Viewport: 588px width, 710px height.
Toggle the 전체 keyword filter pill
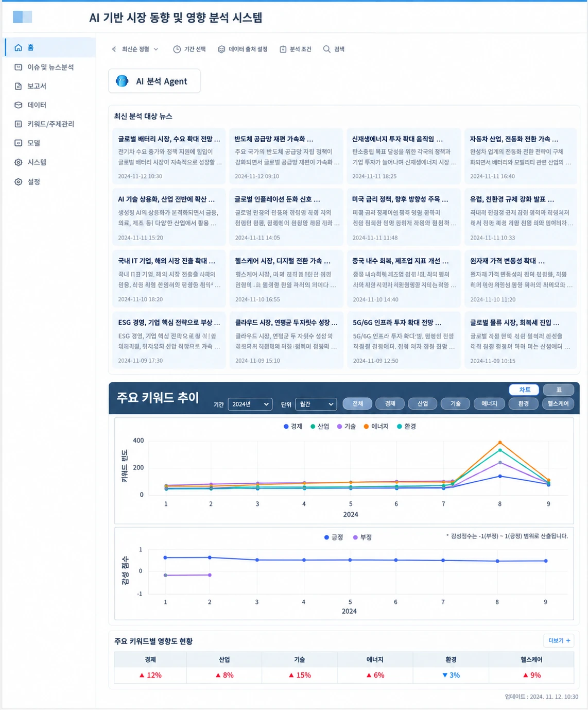358,403
